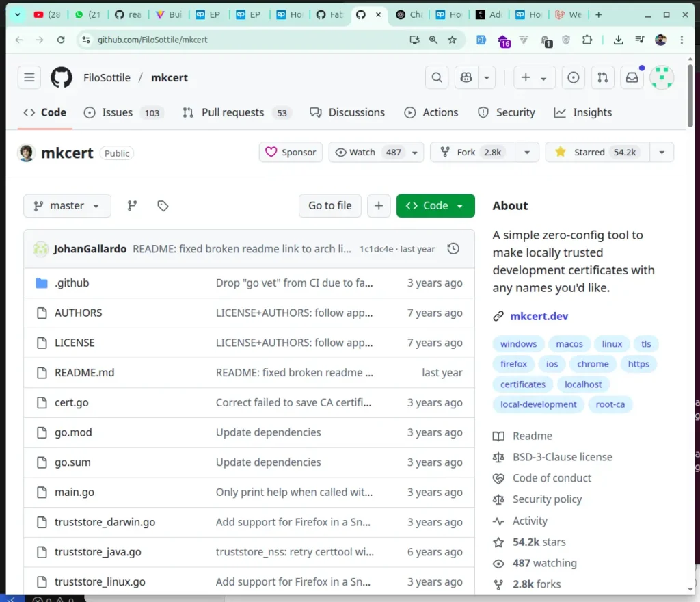Click the Sponsor heart button
The image size is (700, 602).
[x=291, y=153]
